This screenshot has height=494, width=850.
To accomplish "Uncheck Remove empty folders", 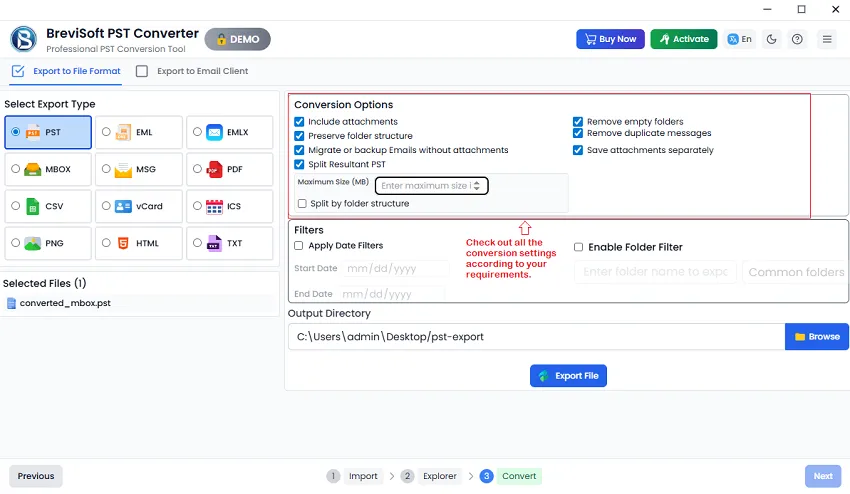I will coord(578,121).
